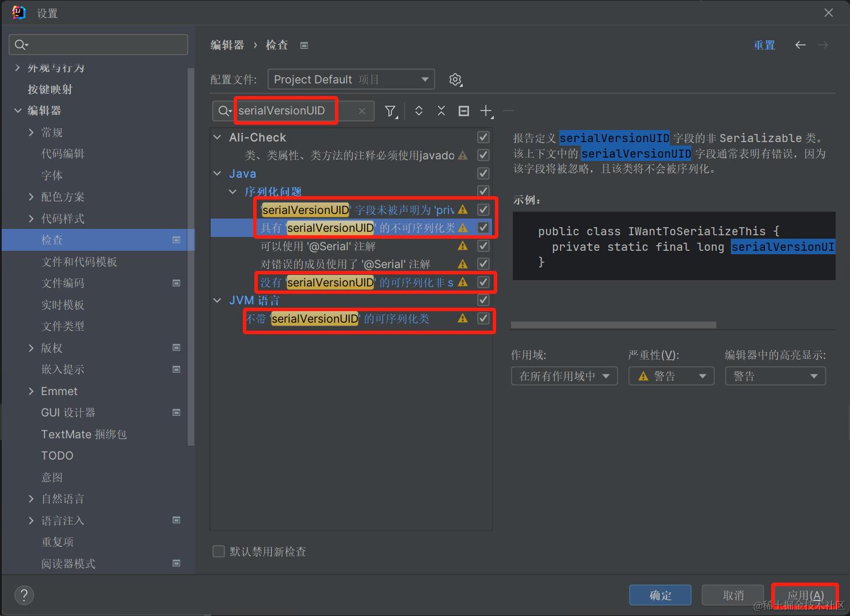
Task: Click the settings search input field
Action: click(98, 45)
